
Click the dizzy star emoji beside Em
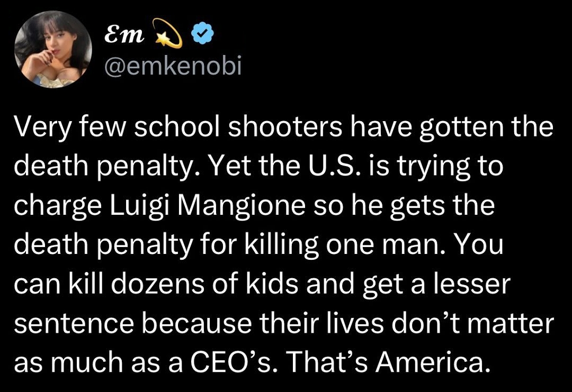(168, 33)
